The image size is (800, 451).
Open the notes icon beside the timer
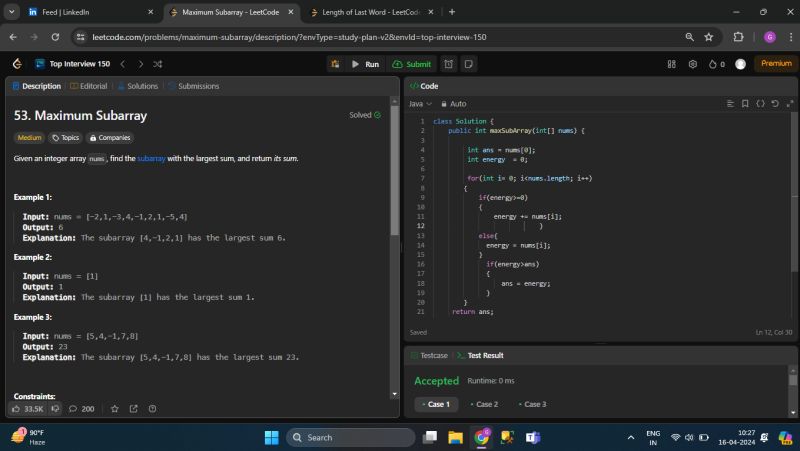468,64
